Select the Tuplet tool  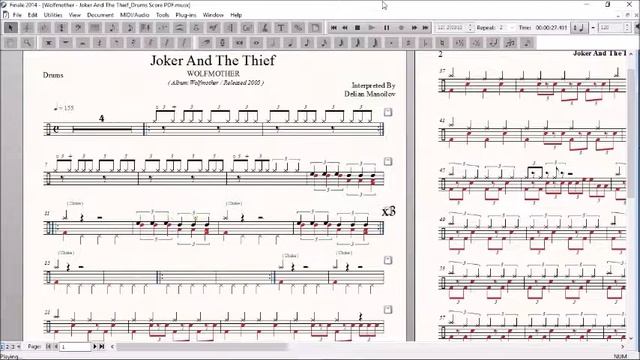tap(163, 28)
